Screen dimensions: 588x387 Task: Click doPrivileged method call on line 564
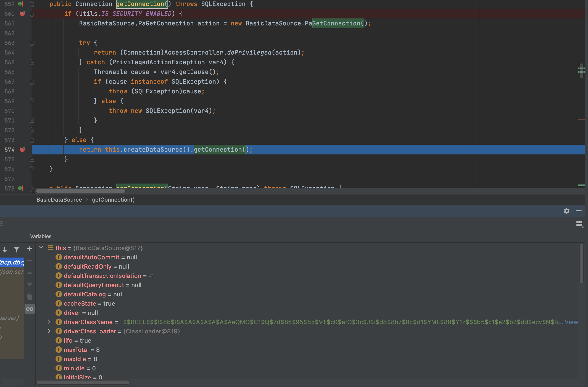249,52
